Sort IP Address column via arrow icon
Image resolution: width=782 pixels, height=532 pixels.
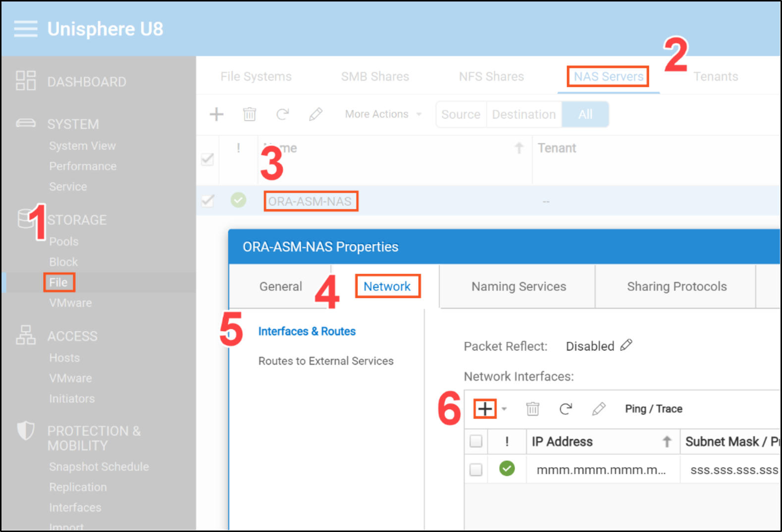pos(667,441)
